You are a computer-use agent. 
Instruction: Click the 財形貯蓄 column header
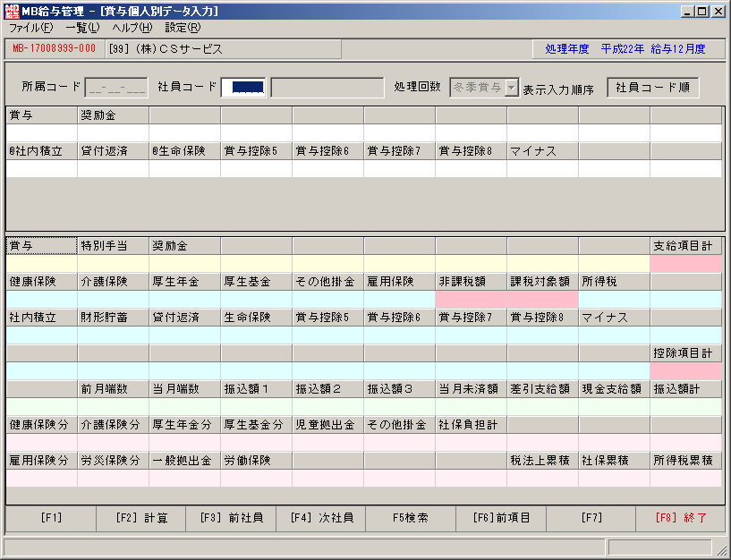(114, 318)
